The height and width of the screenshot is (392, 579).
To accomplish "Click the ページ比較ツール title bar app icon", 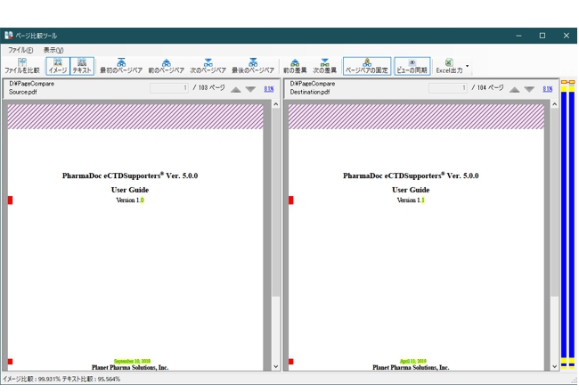I will point(9,36).
